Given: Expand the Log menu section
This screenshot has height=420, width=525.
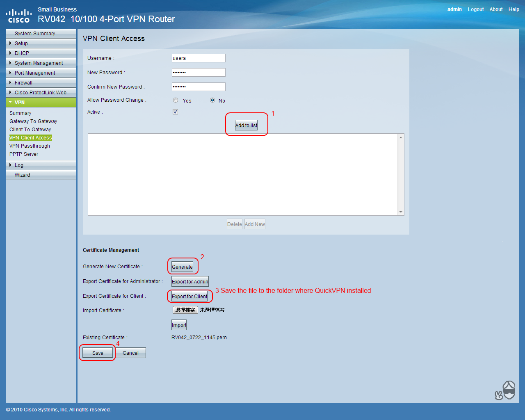Looking at the screenshot, I should click(41, 165).
